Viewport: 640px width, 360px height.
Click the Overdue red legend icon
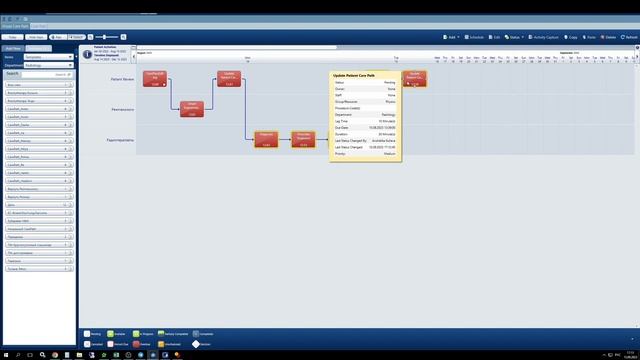coord(136,344)
